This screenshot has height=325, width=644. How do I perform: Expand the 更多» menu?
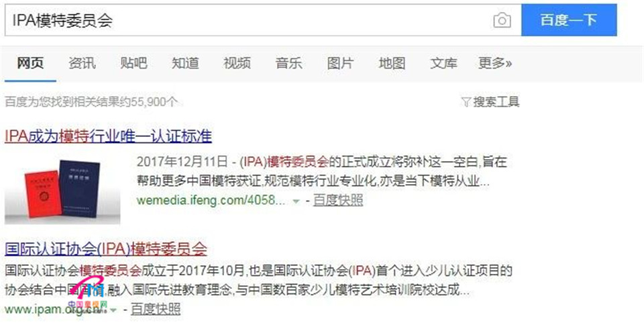click(495, 63)
